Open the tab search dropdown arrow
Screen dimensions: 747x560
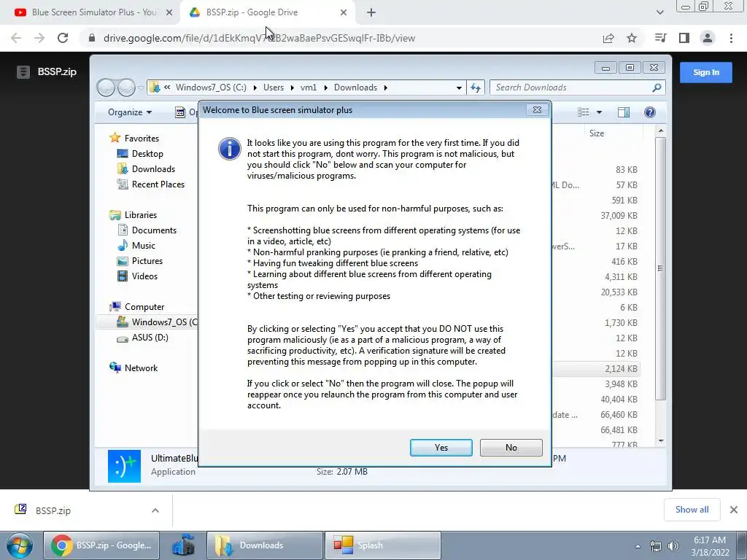(x=659, y=12)
